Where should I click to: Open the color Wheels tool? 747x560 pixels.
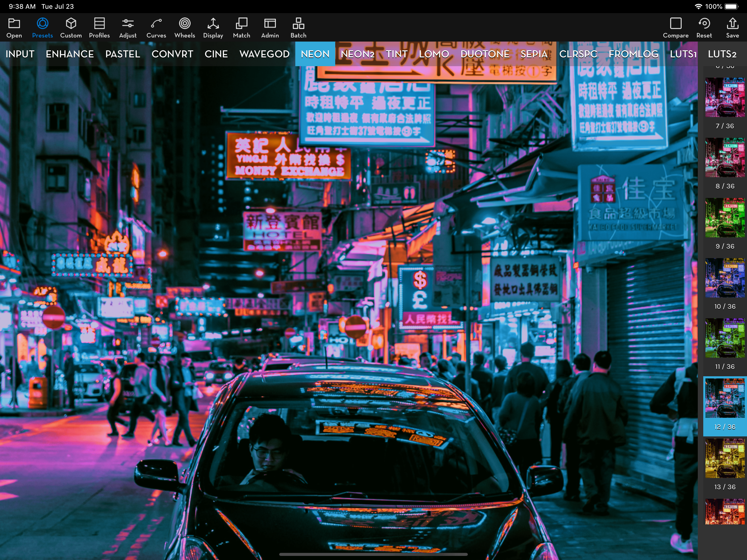(184, 27)
